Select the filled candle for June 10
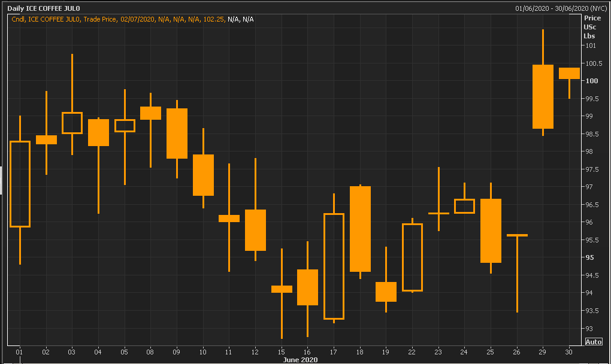 click(x=203, y=175)
